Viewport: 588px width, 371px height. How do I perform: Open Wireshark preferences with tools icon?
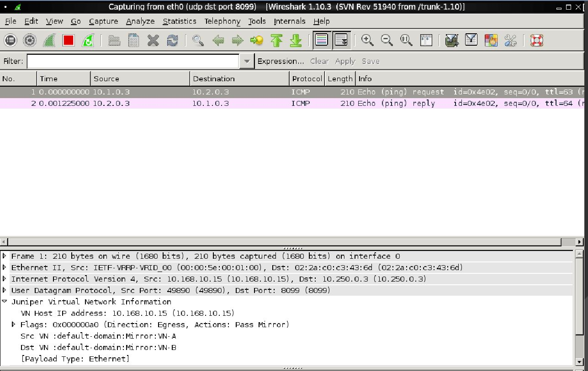coord(510,41)
